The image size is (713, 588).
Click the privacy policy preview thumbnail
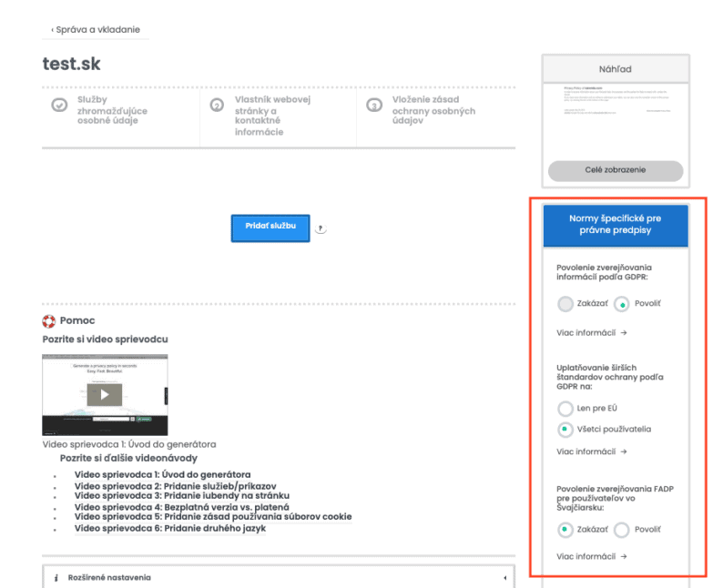point(615,117)
